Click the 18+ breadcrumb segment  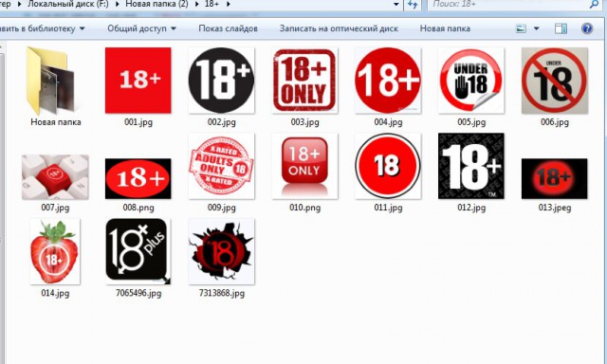(212, 4)
